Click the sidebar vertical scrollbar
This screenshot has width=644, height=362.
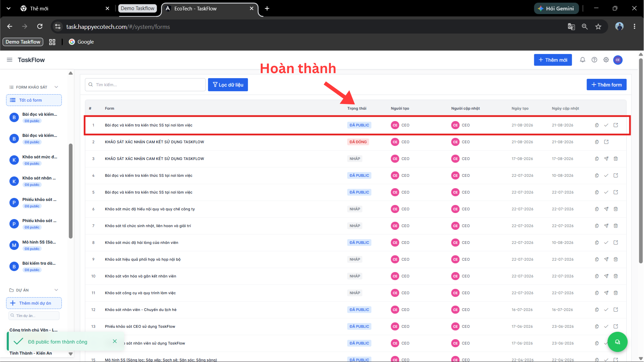(70, 191)
